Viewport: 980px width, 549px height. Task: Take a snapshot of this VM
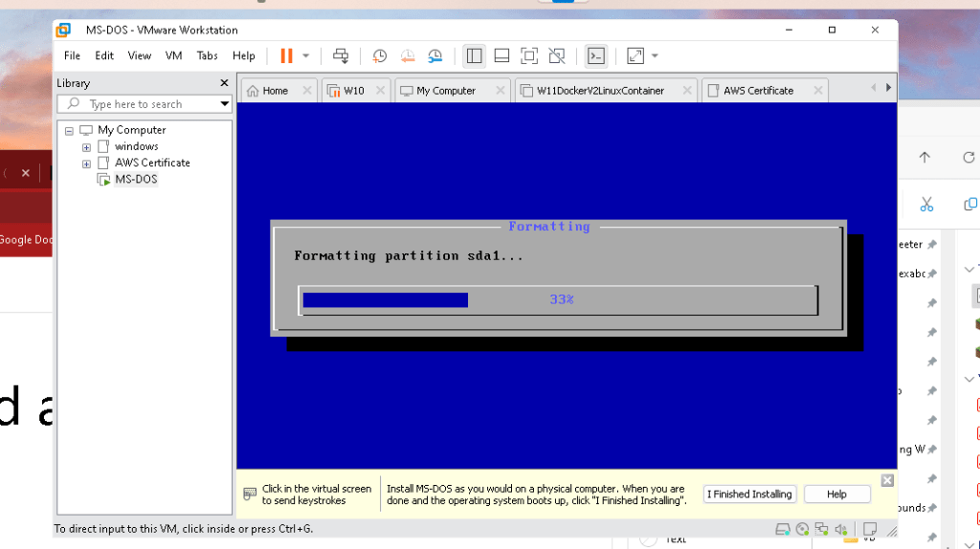coord(379,55)
